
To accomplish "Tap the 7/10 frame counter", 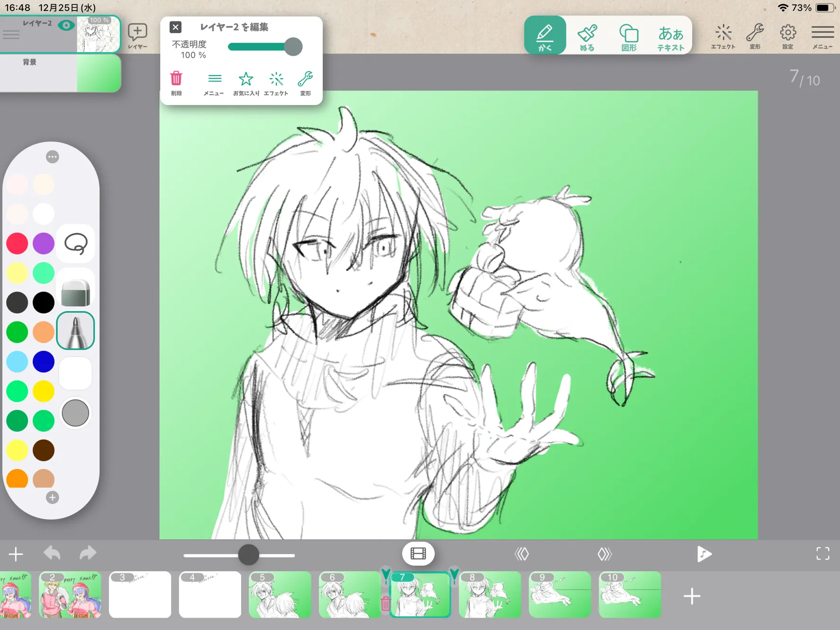I will coord(804,78).
